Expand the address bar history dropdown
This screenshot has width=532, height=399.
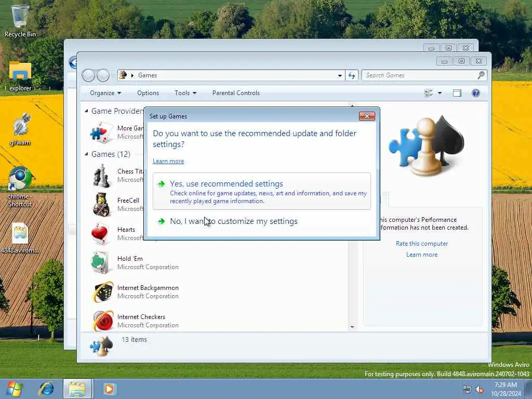tap(340, 75)
